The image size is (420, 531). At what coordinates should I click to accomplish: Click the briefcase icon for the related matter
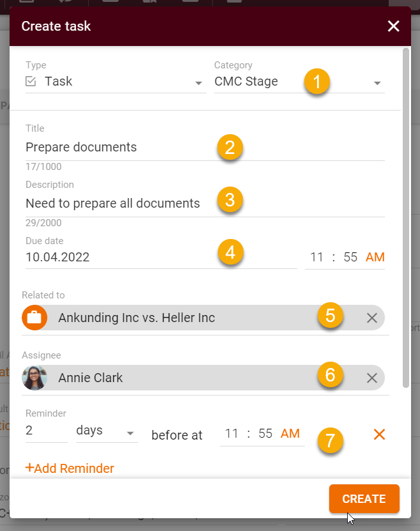[x=35, y=318]
